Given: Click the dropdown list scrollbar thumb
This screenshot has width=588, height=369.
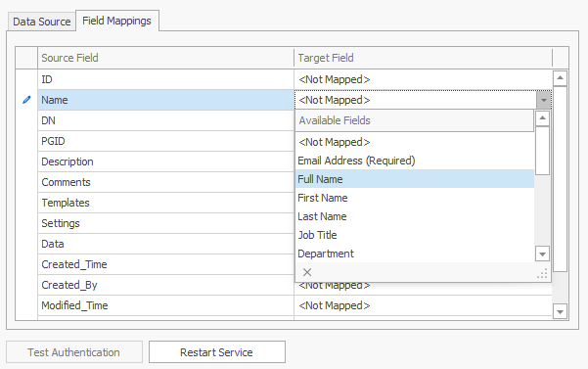Looking at the screenshot, I should tap(542, 151).
